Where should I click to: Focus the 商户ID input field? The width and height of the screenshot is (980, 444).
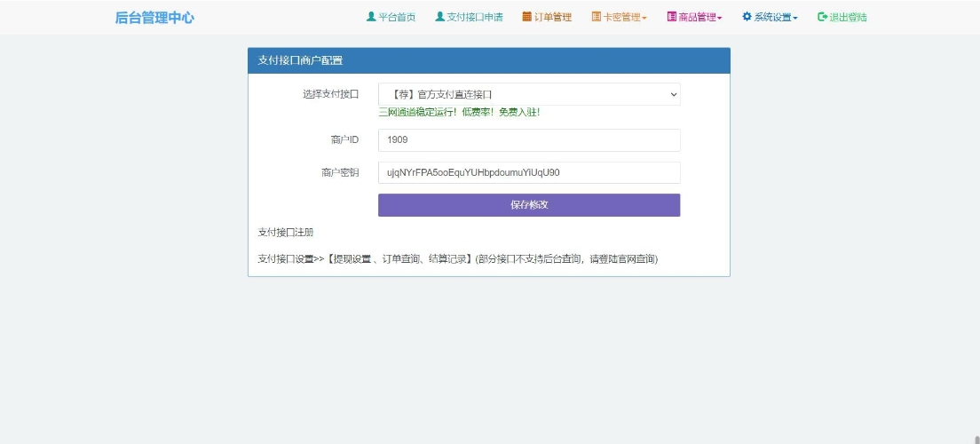point(529,140)
